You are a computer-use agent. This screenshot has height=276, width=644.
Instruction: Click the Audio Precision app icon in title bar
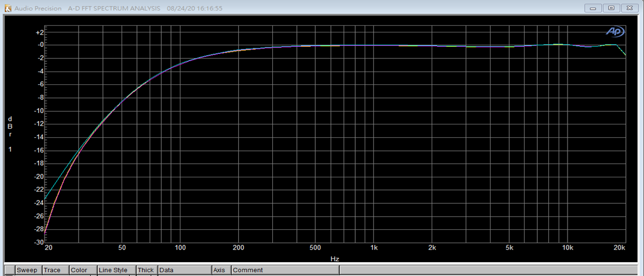8,8
